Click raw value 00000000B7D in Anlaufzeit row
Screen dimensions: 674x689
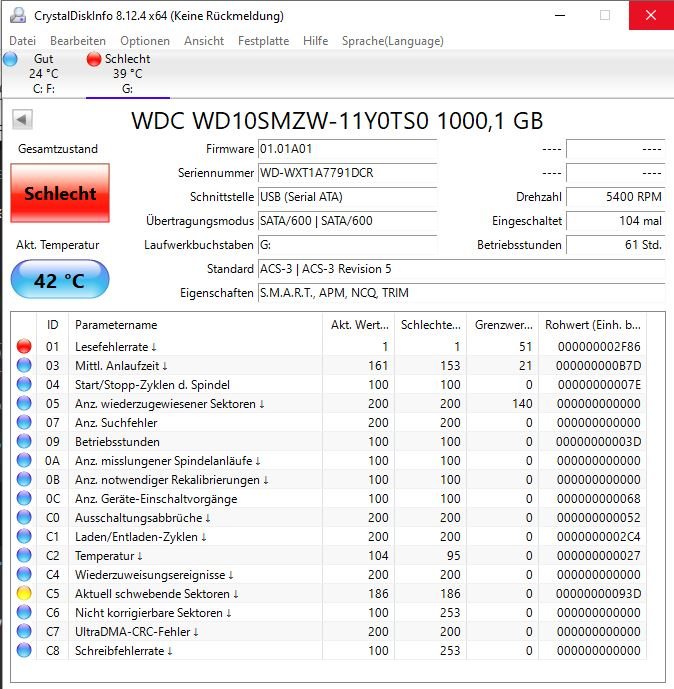click(598, 366)
